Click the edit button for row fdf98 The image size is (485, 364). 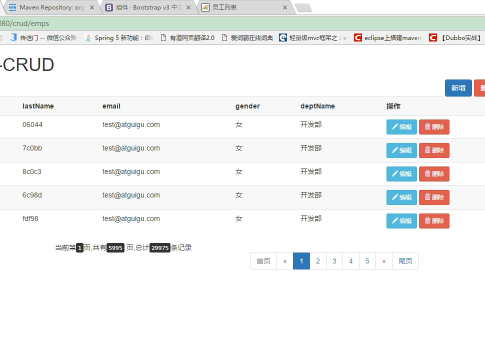pos(401,221)
